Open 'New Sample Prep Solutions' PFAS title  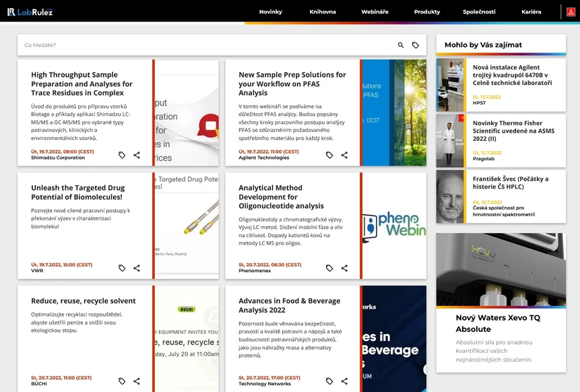pos(292,84)
